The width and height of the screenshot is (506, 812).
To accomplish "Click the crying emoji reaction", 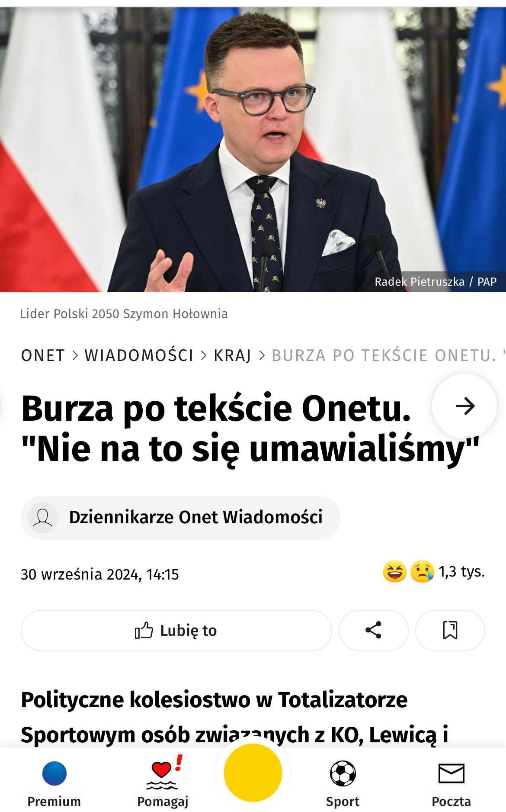I will coord(422,572).
